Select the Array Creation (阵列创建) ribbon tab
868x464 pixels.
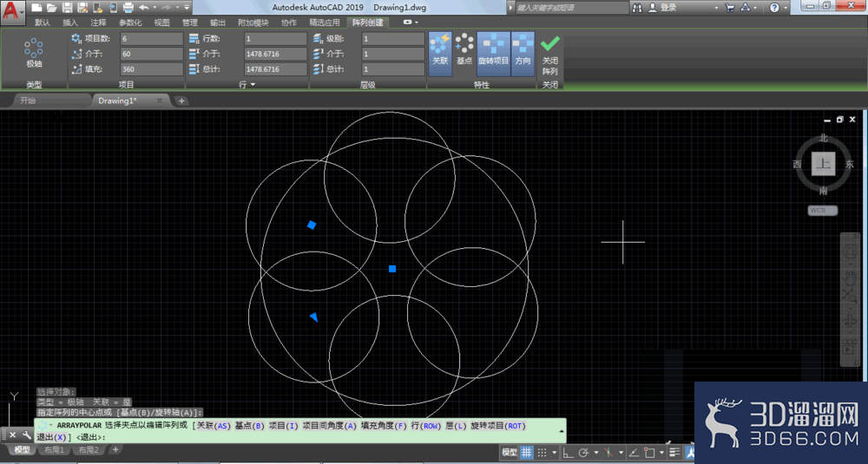point(368,23)
